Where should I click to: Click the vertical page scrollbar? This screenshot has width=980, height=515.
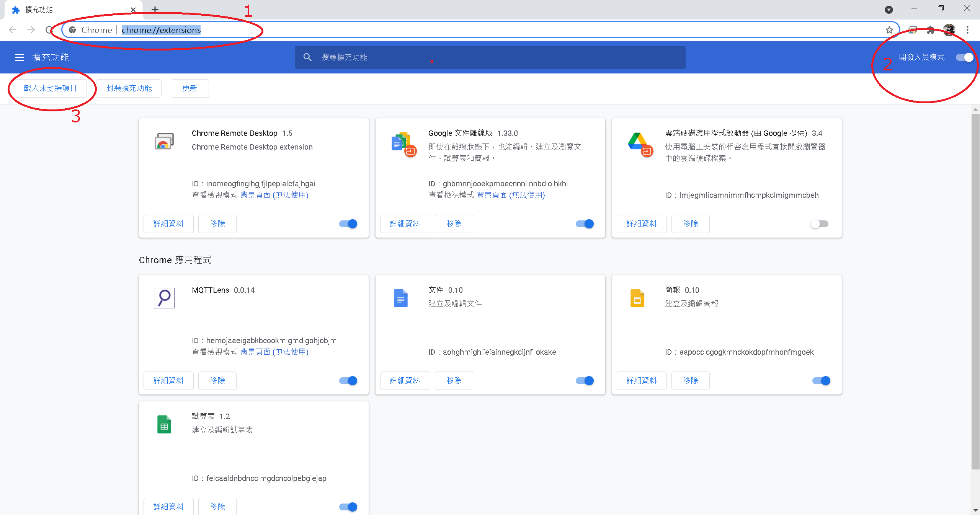[975, 291]
